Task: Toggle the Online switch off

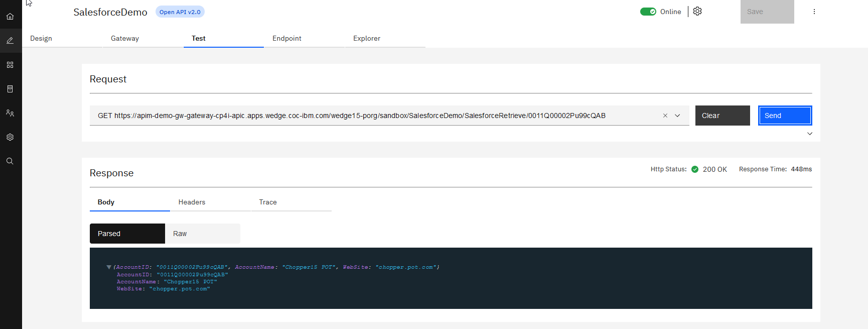Action: (x=648, y=12)
